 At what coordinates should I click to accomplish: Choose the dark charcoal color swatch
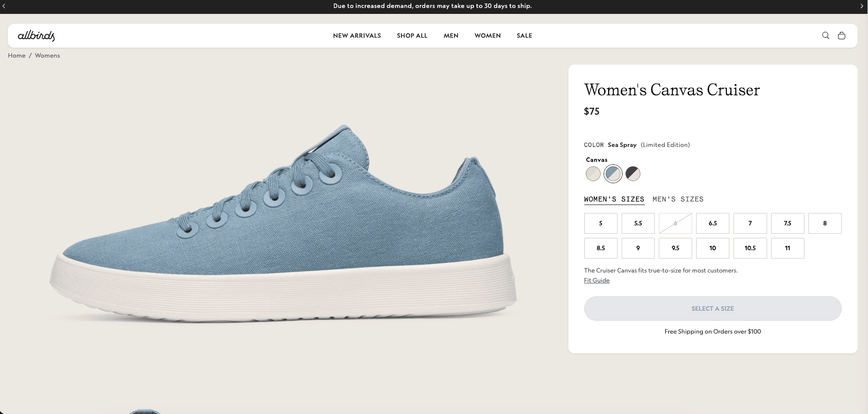[x=633, y=174]
